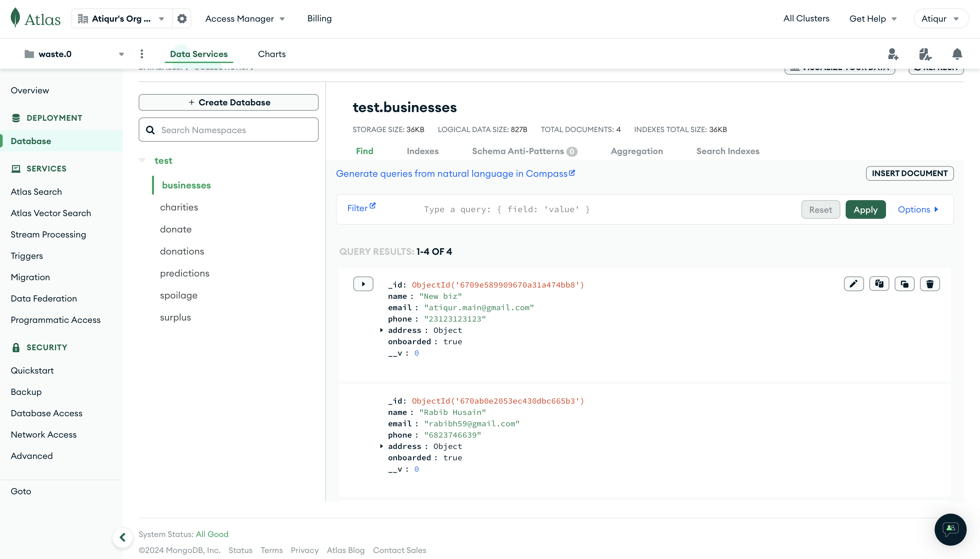Viewport: 980px width, 559px height.
Task: Switch to the Data Services tab
Action: pyautogui.click(x=199, y=54)
